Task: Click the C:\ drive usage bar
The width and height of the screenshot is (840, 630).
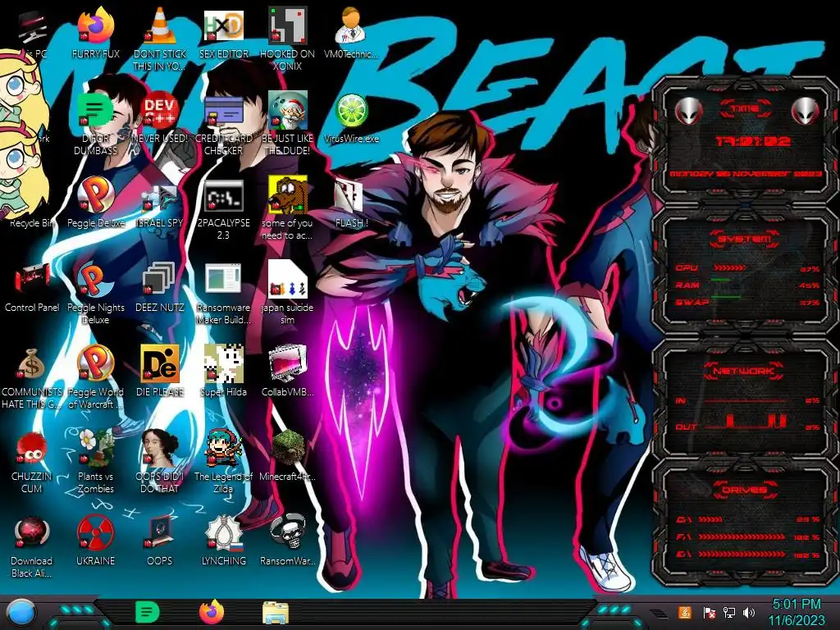Action: point(710,519)
